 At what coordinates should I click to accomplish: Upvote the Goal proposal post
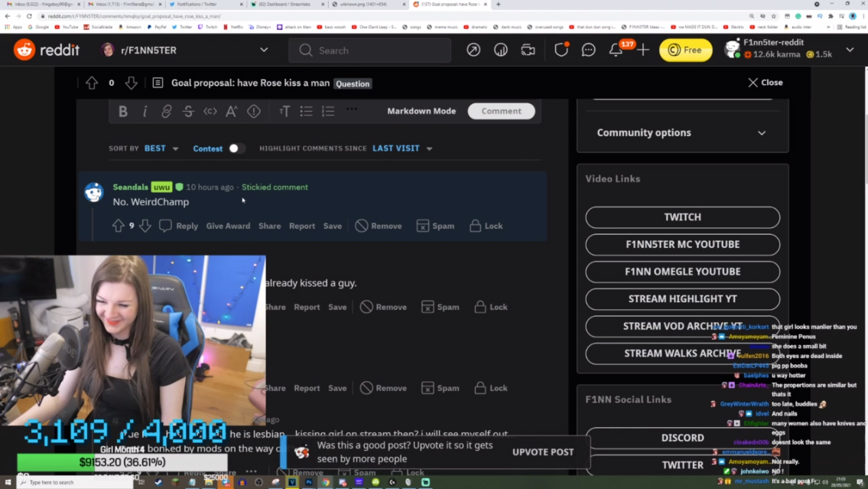91,83
